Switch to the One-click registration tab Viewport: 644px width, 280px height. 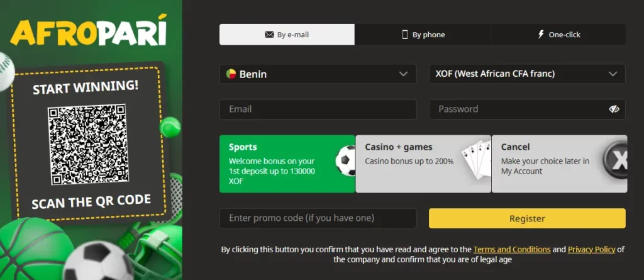(558, 35)
